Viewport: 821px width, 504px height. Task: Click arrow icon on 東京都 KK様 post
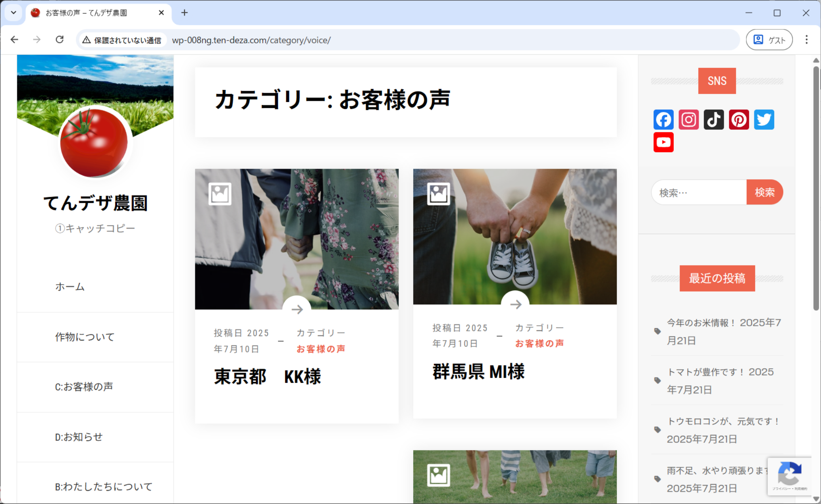pos(297,309)
